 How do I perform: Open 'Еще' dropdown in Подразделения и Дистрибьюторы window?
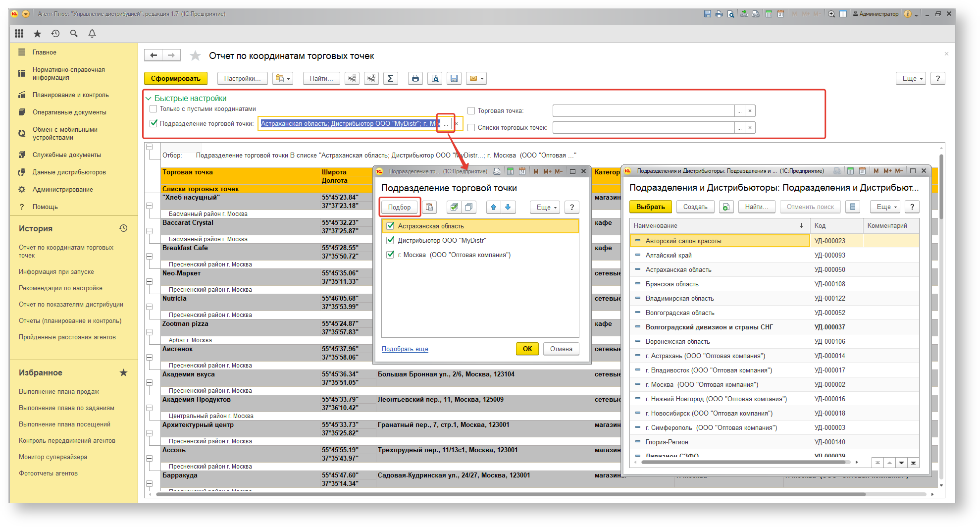[885, 207]
